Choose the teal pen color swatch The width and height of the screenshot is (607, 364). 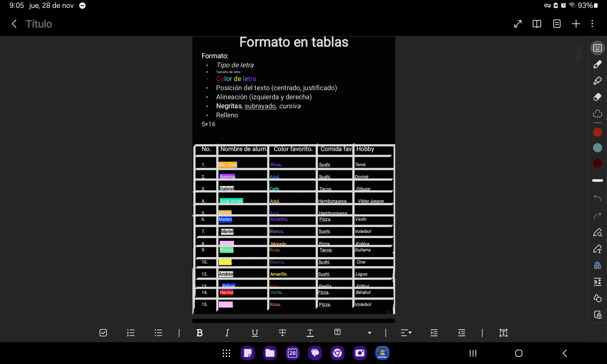pyautogui.click(x=597, y=148)
